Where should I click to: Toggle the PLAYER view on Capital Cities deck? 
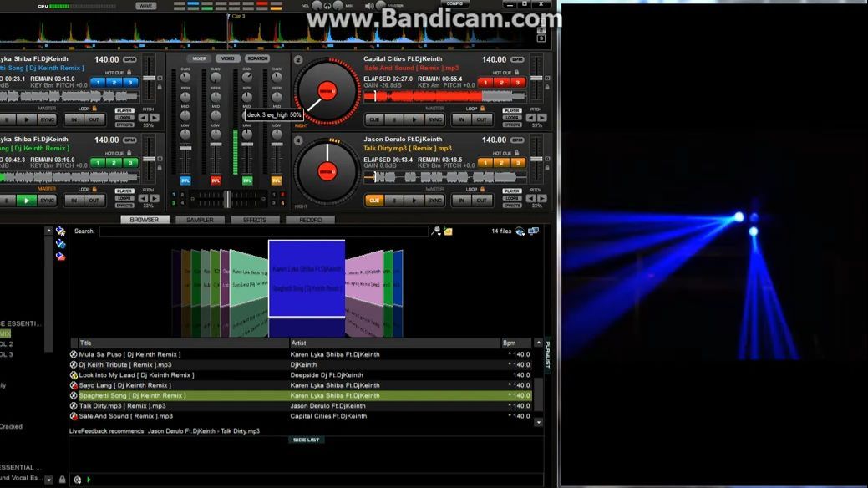(x=512, y=111)
